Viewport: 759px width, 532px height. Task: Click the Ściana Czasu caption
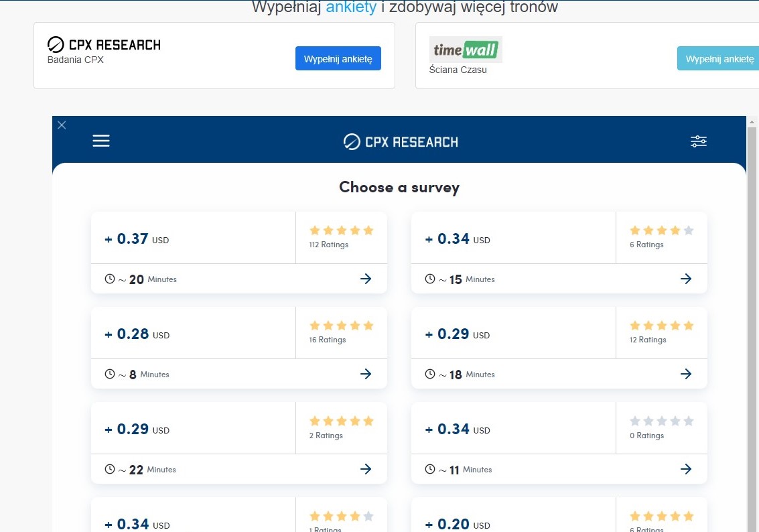458,70
